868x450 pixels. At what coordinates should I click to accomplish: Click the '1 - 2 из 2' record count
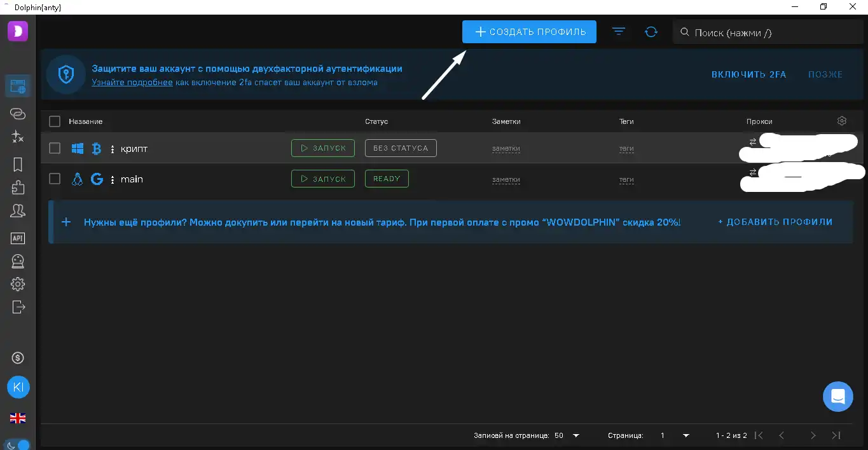pos(731,435)
